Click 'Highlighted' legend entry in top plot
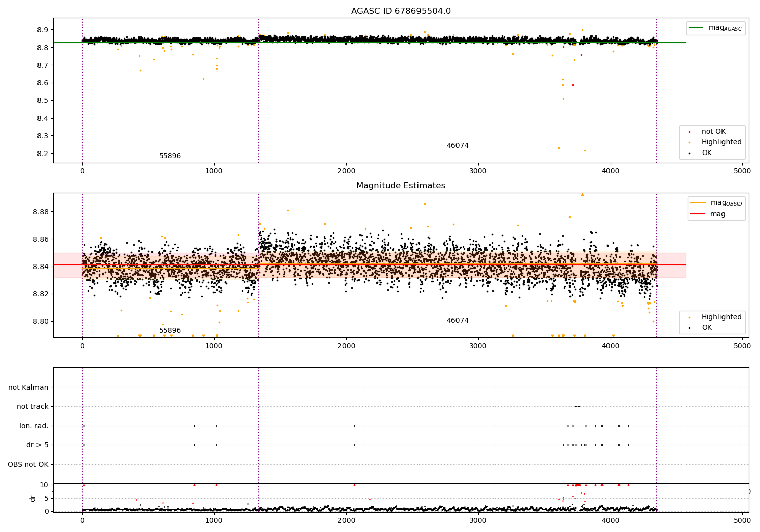 pos(713,142)
